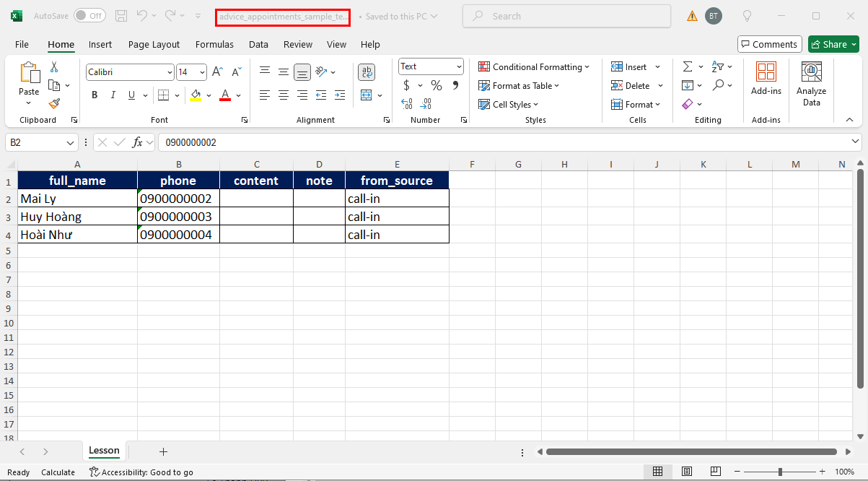Click the red Font Color swatch
Image resolution: width=868 pixels, height=481 pixels.
pyautogui.click(x=225, y=95)
